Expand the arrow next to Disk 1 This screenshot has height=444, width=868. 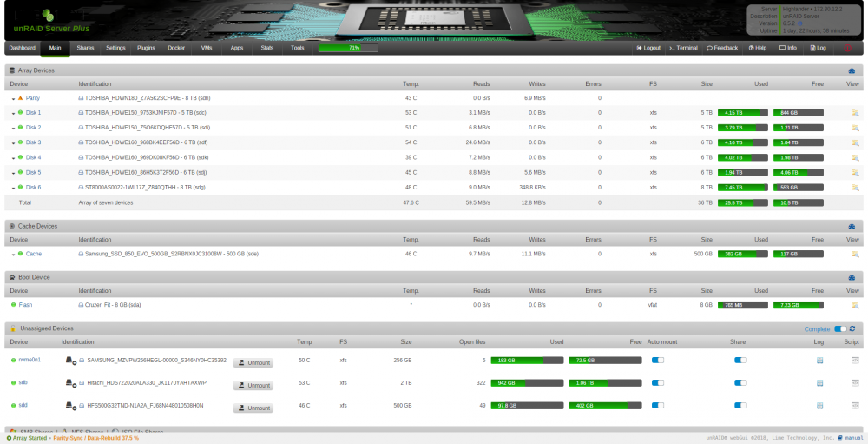(x=13, y=114)
